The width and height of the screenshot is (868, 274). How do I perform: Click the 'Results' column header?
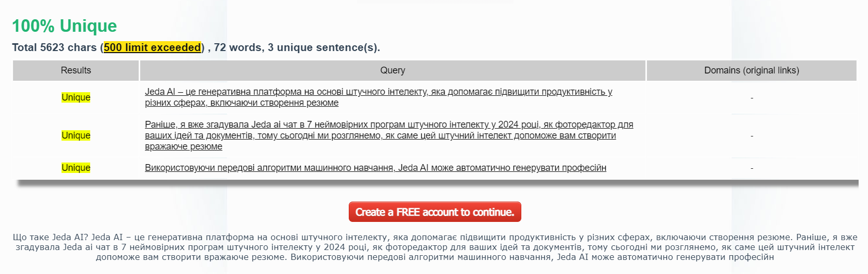[76, 70]
